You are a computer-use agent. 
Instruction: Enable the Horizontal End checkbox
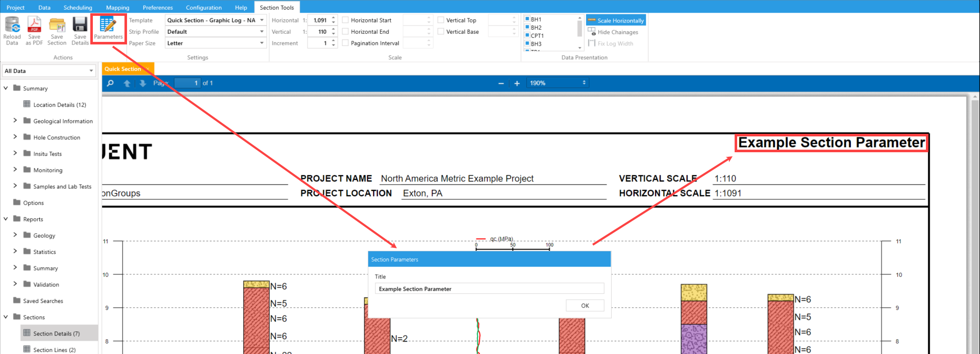345,31
